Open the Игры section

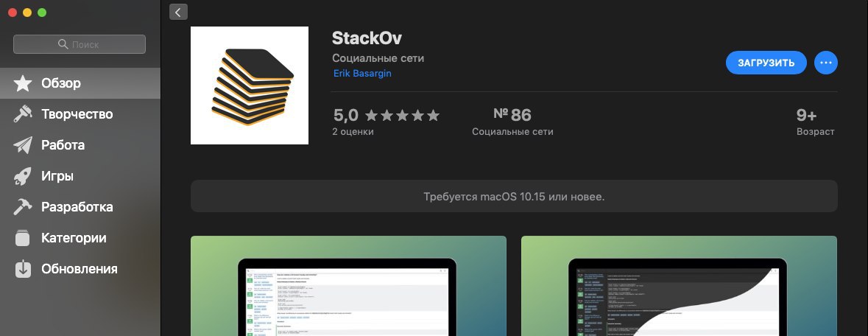[80, 176]
